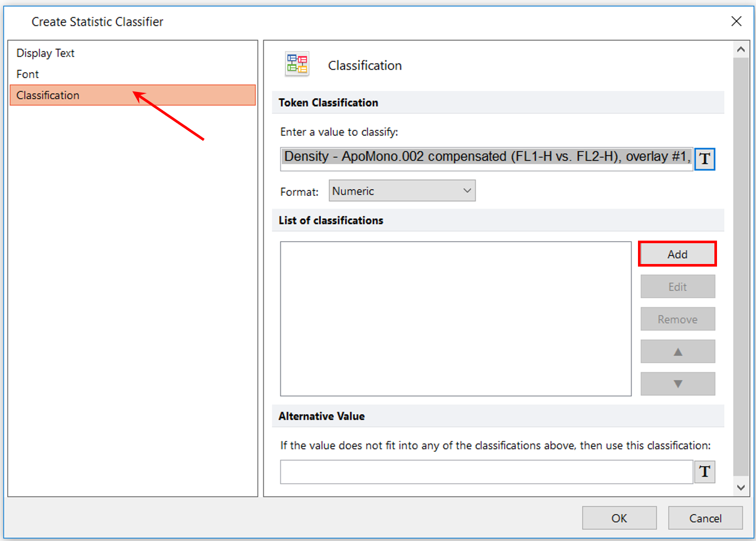
Task: Click inside the empty classifications list box
Action: tap(455, 319)
